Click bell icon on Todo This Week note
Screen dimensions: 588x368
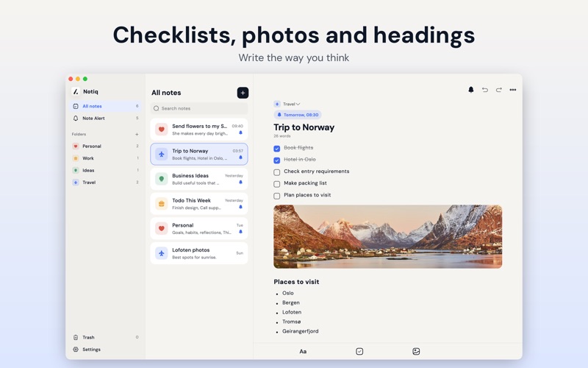pos(241,207)
